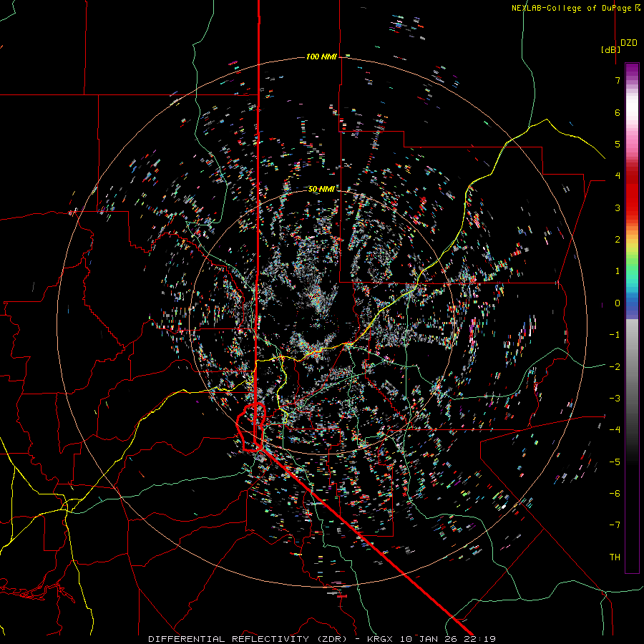Viewport: 644px width, 644px height.
Task: Click the [dB] units label
Action: (x=611, y=49)
